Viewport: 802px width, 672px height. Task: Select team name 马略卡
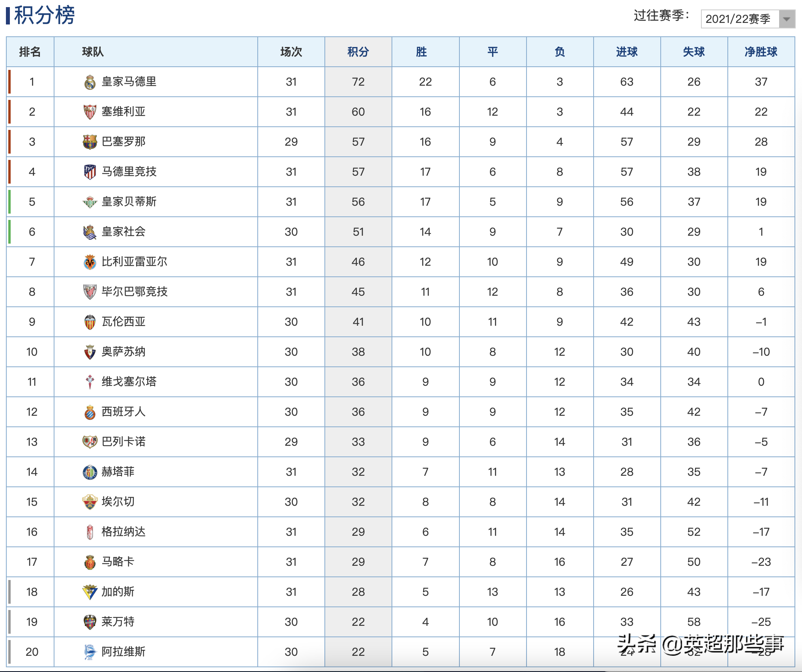[118, 562]
